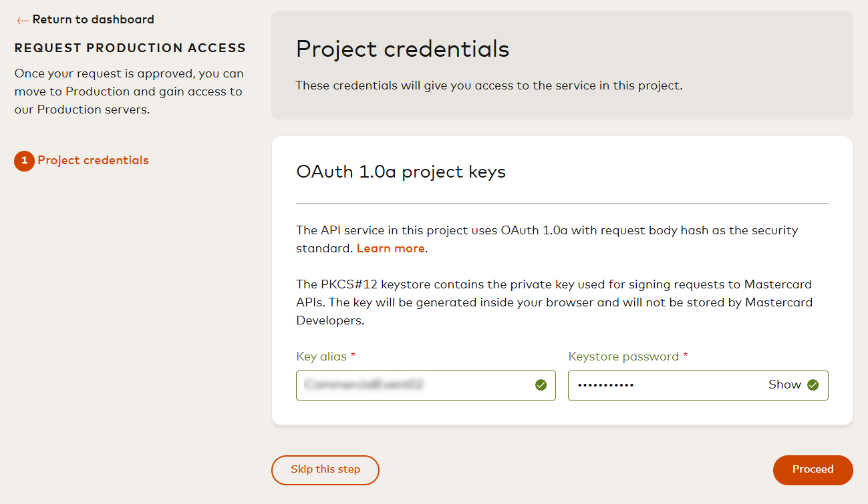Open the Learn more link
Screen dimensions: 868x504
(390, 248)
